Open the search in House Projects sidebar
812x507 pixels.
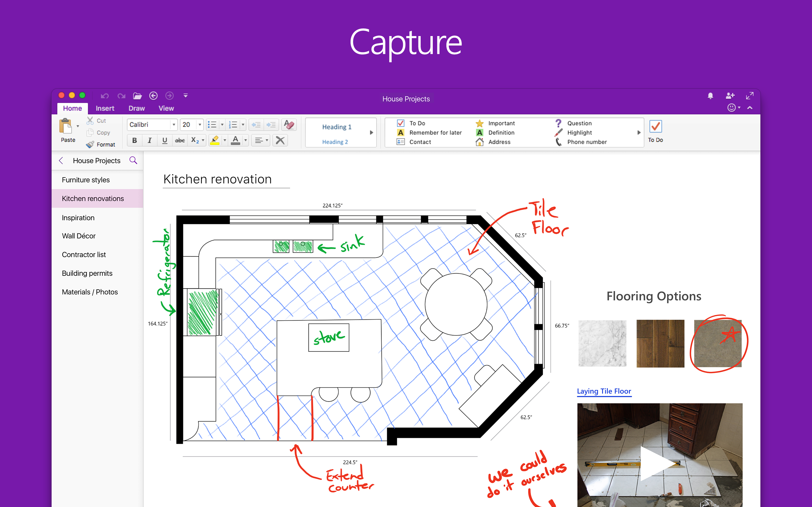pyautogui.click(x=133, y=160)
